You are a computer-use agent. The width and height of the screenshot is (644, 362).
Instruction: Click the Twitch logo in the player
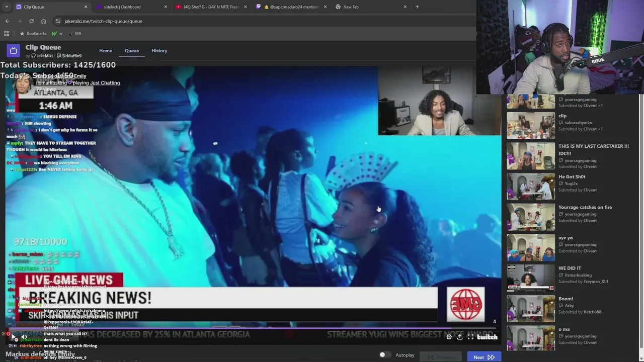coord(487,337)
